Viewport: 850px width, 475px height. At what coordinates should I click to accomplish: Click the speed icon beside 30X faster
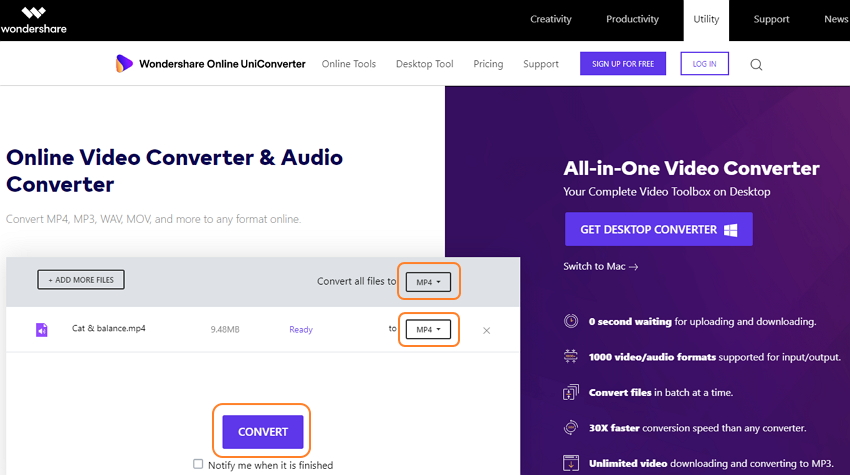pyautogui.click(x=571, y=427)
